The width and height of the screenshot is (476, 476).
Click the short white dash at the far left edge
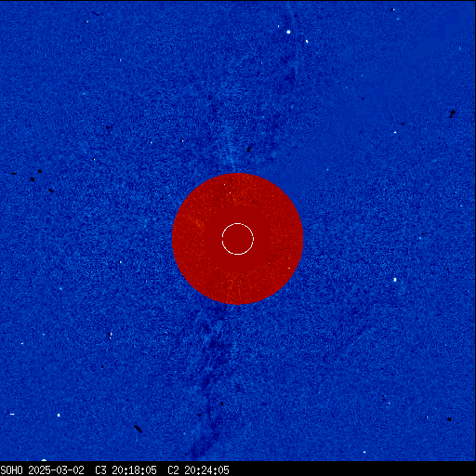pyautogui.click(x=12, y=414)
